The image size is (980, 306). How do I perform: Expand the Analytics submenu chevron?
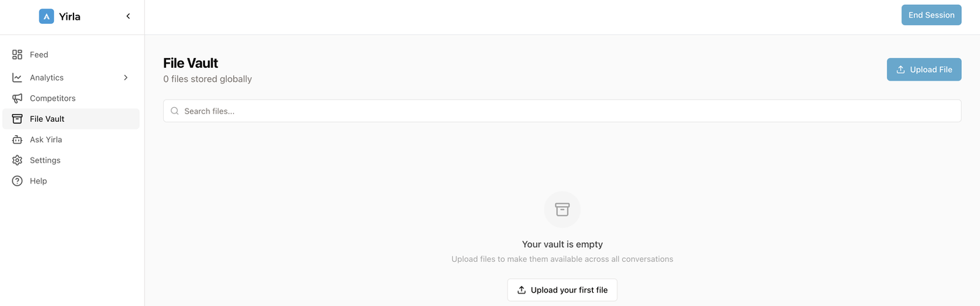pos(126,78)
